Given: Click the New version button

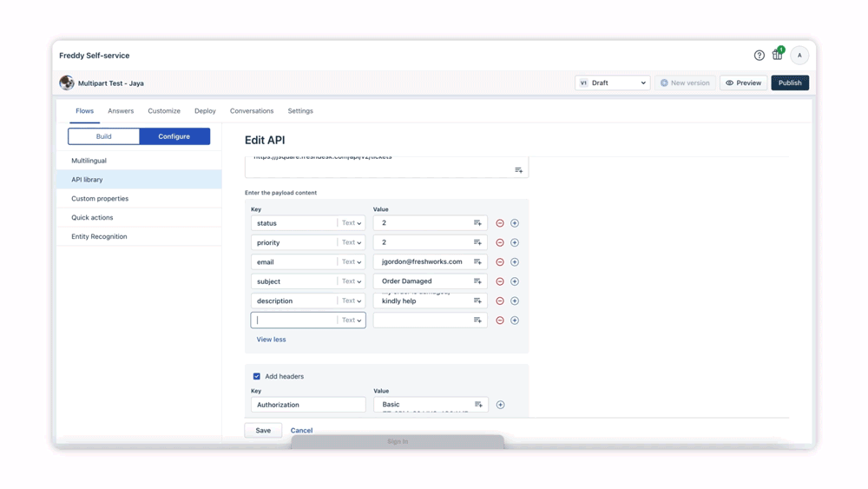Looking at the screenshot, I should (685, 83).
